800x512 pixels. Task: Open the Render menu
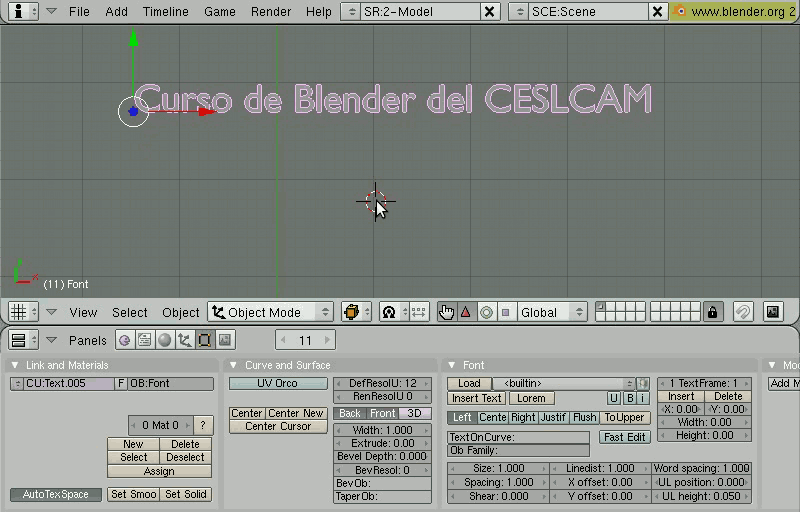click(x=270, y=11)
